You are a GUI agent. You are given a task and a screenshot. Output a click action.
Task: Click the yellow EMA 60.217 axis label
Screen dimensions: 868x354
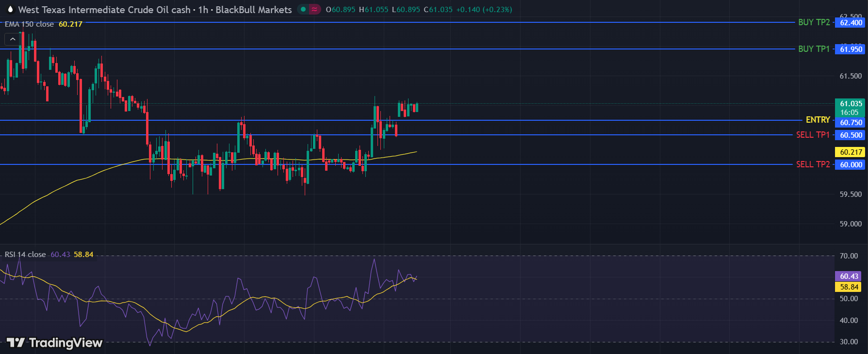(851, 152)
